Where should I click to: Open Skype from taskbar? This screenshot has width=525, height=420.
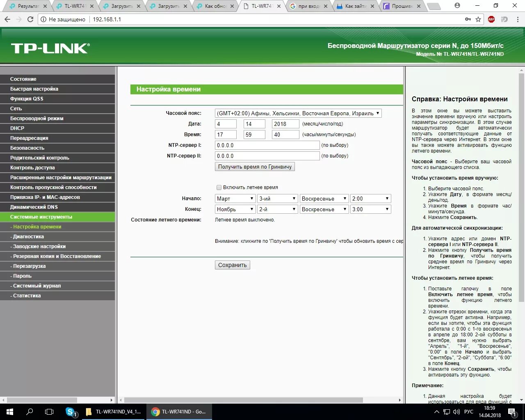[x=71, y=412]
